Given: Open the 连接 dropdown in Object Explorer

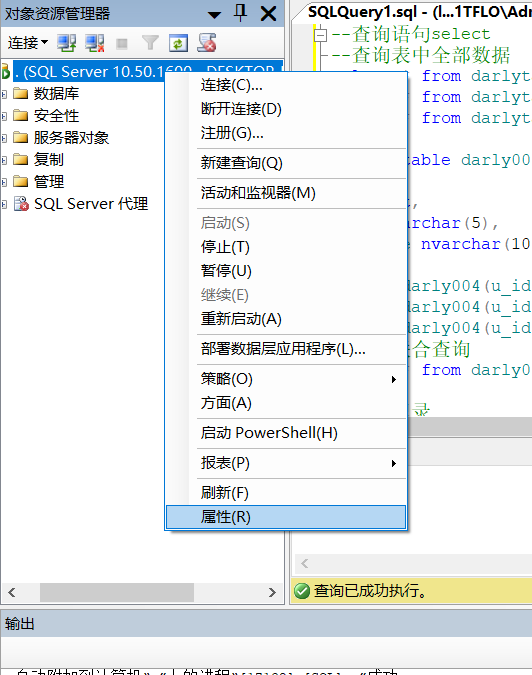Looking at the screenshot, I should pos(28,43).
